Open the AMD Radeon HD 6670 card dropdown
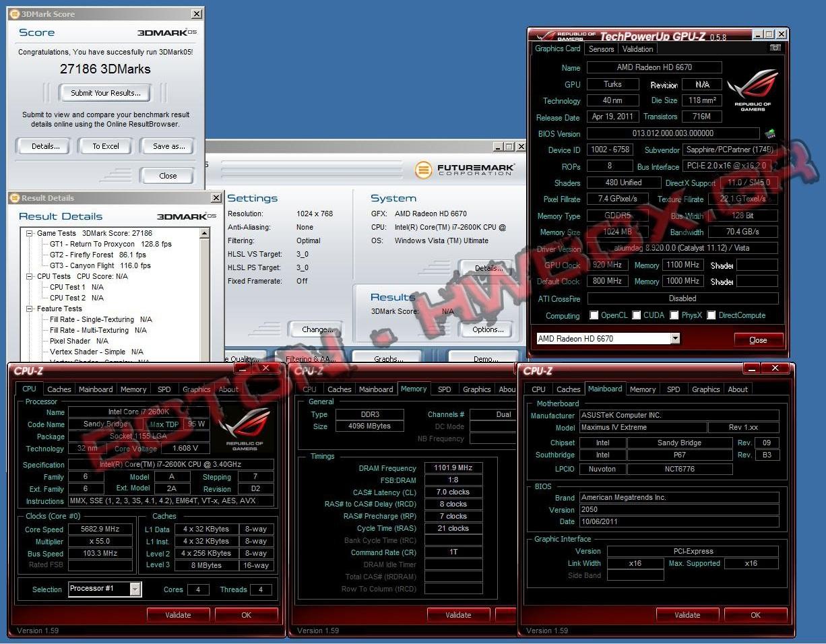 coord(675,339)
